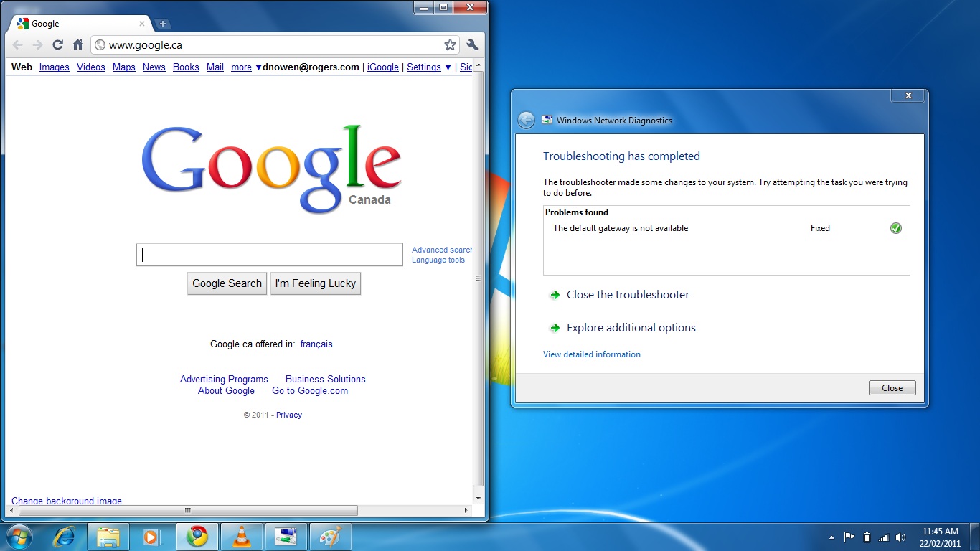Go back in Chrome browser
This screenshot has width=980, height=551.
tap(18, 44)
